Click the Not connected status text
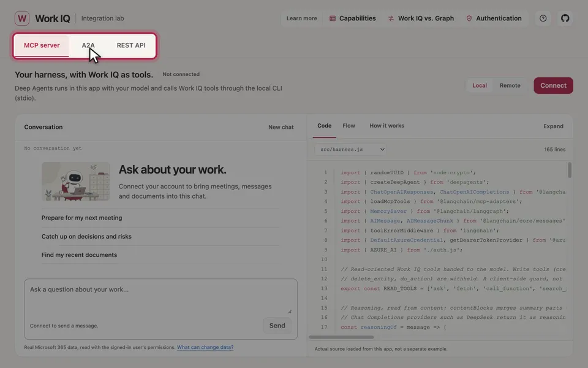 [181, 74]
